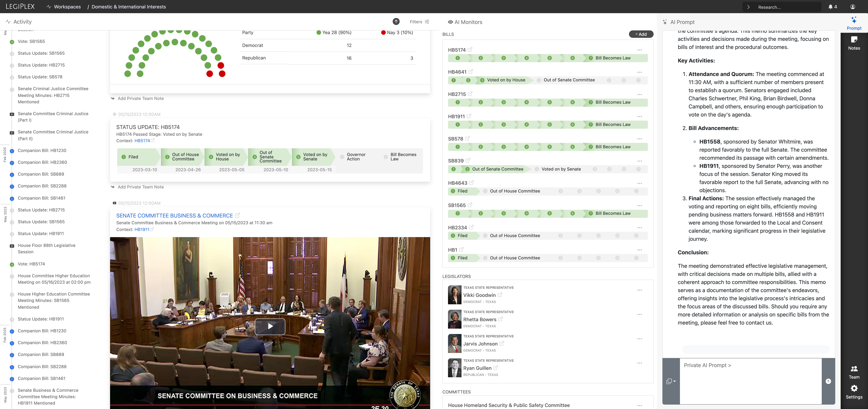Play the Senate committee video
Viewport: 868px width, 409px height.
(x=270, y=326)
